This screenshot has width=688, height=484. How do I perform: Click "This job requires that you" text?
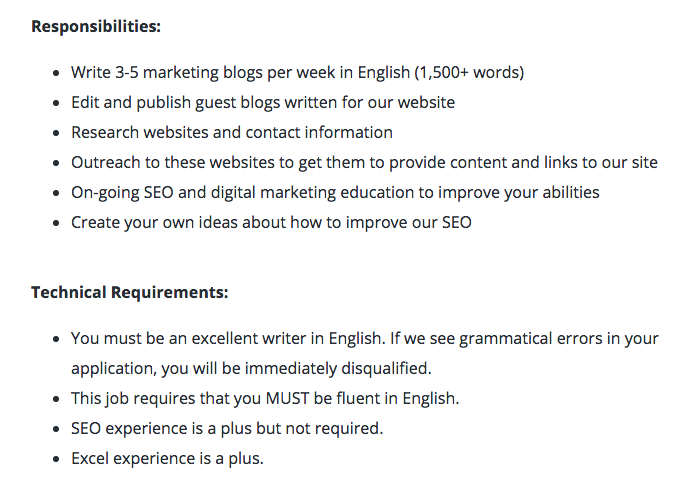(165, 398)
